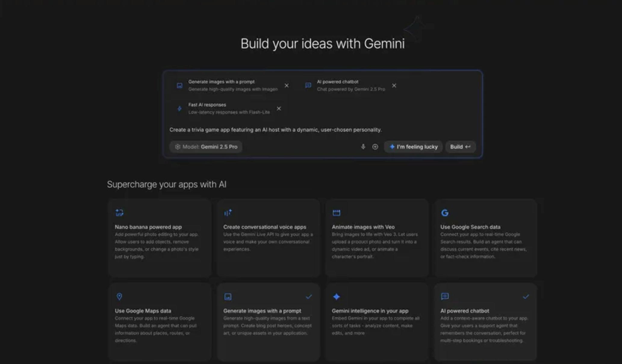Screen dimensions: 622x364
Task: Click the settings gear on the model selector
Action: click(178, 147)
